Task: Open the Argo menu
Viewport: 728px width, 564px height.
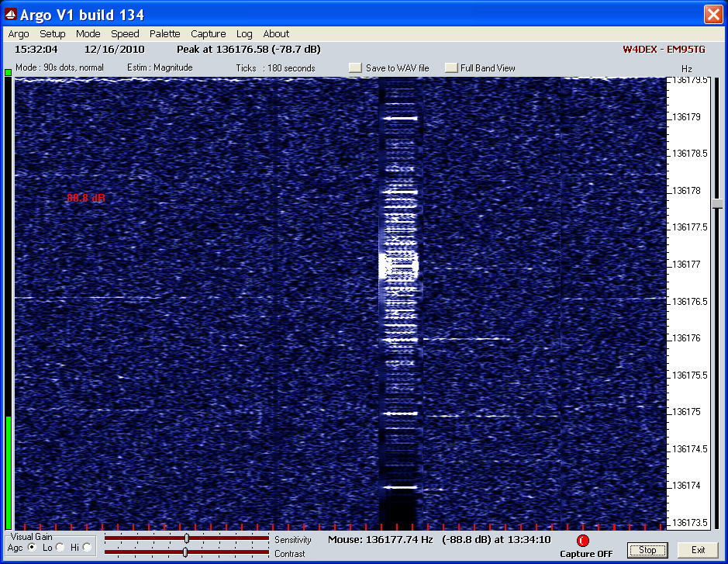Action: click(x=19, y=34)
